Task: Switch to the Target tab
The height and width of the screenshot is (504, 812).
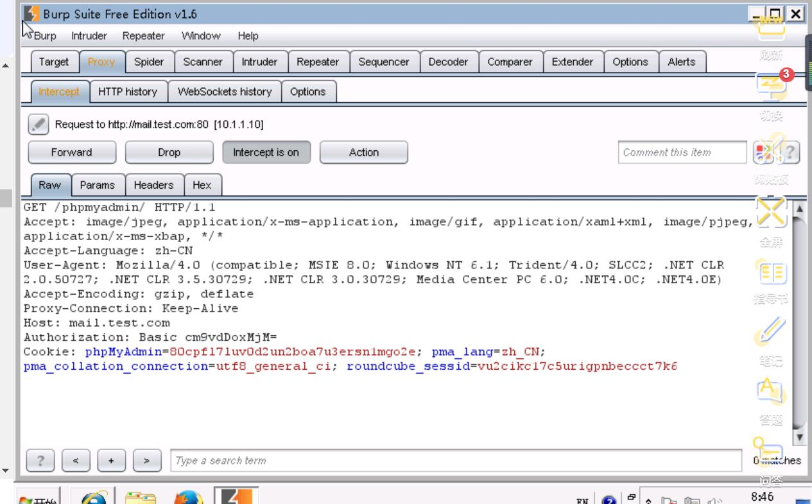Action: [x=54, y=62]
